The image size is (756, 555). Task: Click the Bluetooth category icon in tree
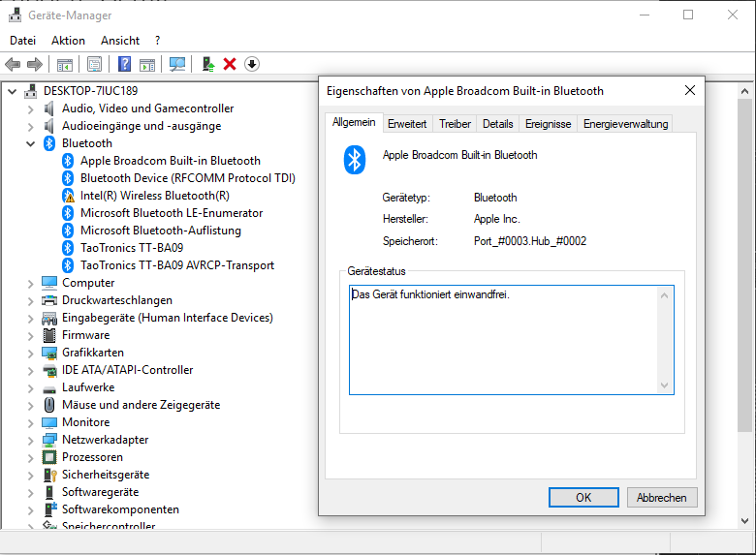coord(49,143)
